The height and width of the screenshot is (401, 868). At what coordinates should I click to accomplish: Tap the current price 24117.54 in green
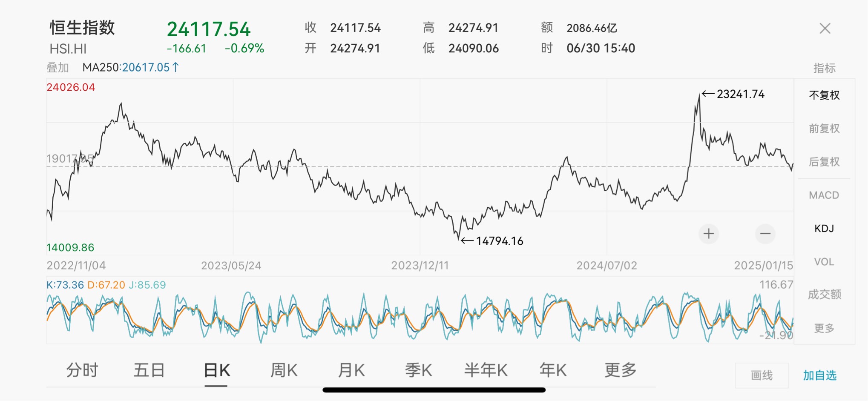pyautogui.click(x=209, y=29)
